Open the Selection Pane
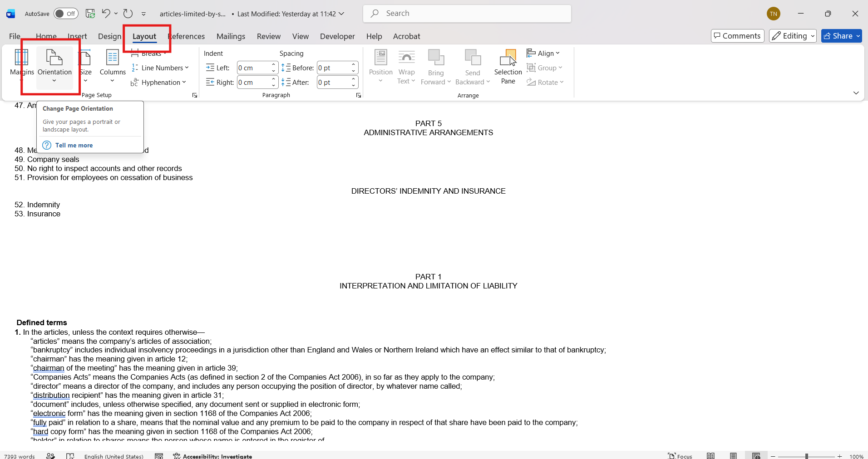This screenshot has width=868, height=459. pos(508,67)
